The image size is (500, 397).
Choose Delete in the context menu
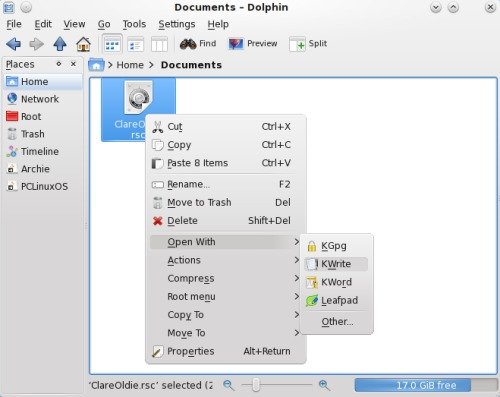point(226,221)
